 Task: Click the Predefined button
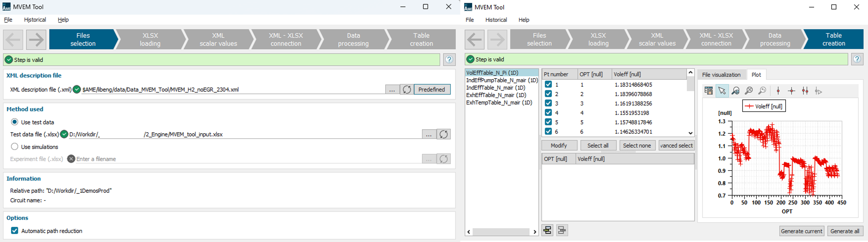point(432,90)
